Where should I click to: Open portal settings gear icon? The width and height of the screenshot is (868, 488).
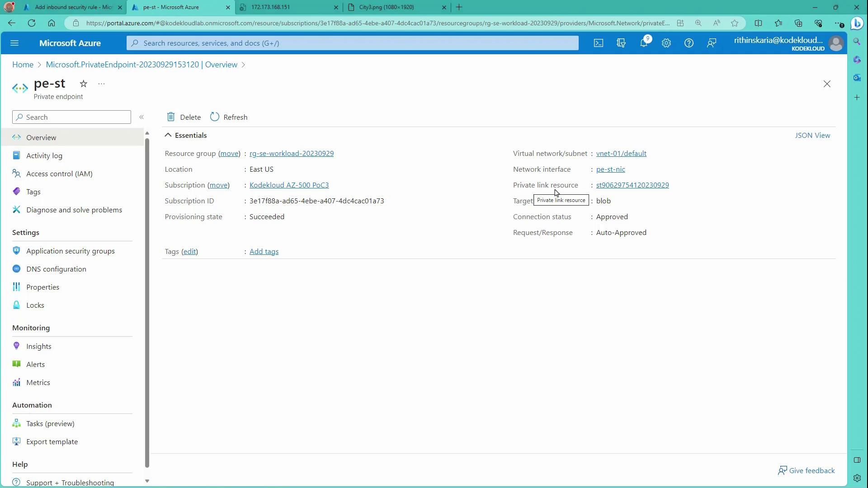(x=666, y=43)
